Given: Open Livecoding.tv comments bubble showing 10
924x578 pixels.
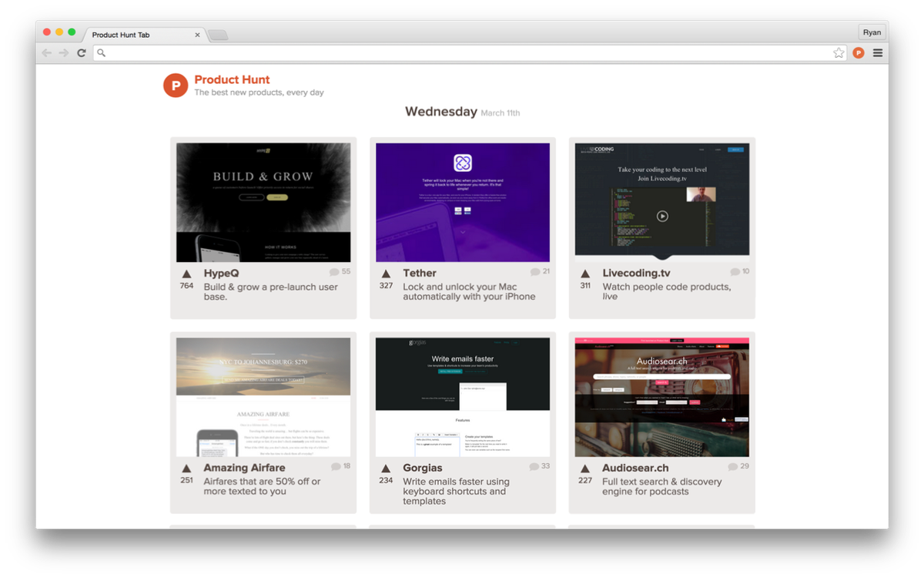Looking at the screenshot, I should [x=739, y=272].
